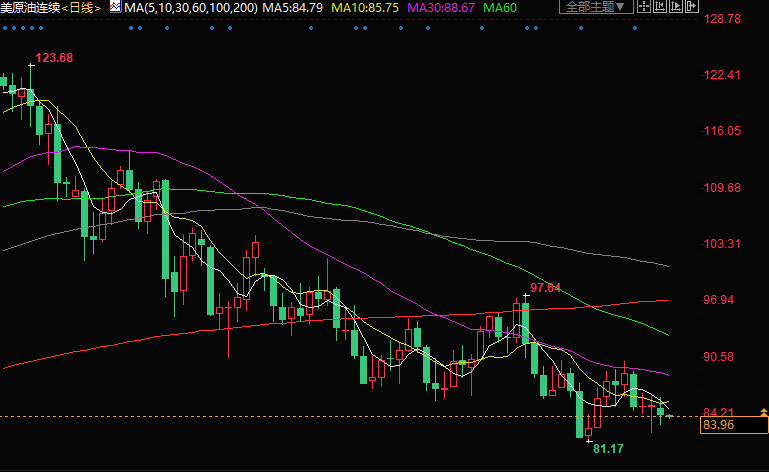The width and height of the screenshot is (769, 472).
Task: Click the 81.17 low price marker
Action: click(607, 449)
